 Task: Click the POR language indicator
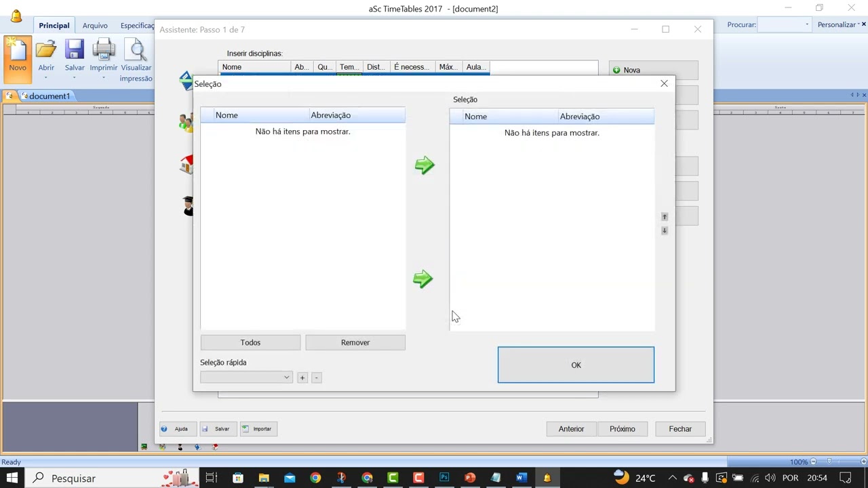790,478
